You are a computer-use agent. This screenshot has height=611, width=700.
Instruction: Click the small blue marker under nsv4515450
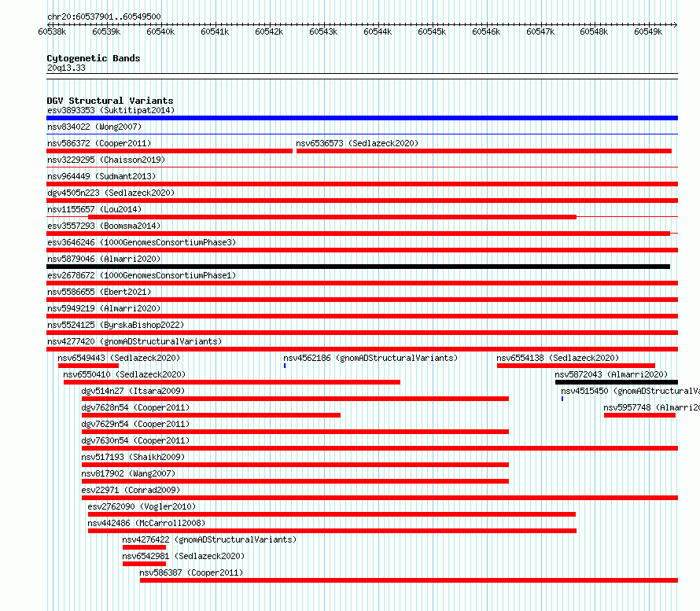coord(562,399)
